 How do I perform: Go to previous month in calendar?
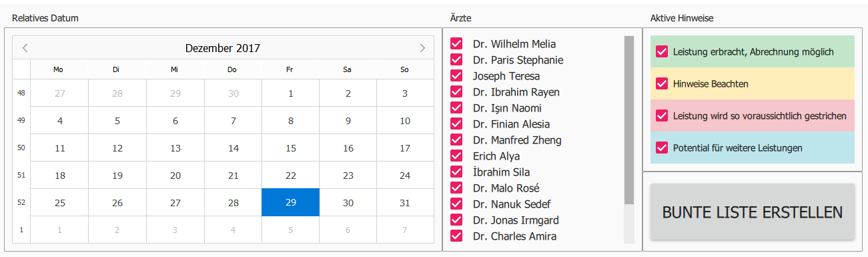click(x=25, y=48)
